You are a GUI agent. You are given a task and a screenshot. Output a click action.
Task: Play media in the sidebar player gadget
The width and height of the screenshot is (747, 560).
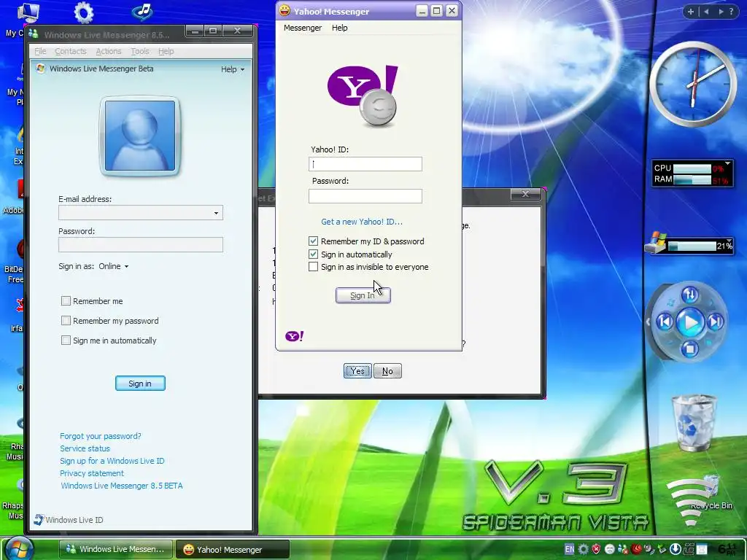pyautogui.click(x=690, y=322)
